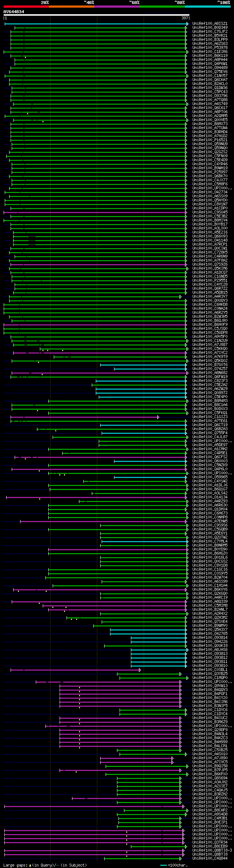
Task: Select the UniRef100_Q59NU9 label
Action: tap(210, 144)
